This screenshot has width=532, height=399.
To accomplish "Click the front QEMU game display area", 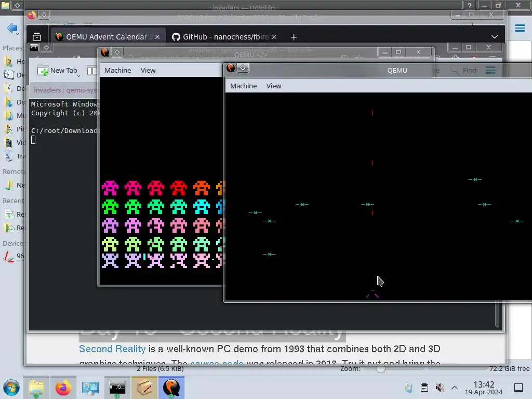I will [378, 196].
